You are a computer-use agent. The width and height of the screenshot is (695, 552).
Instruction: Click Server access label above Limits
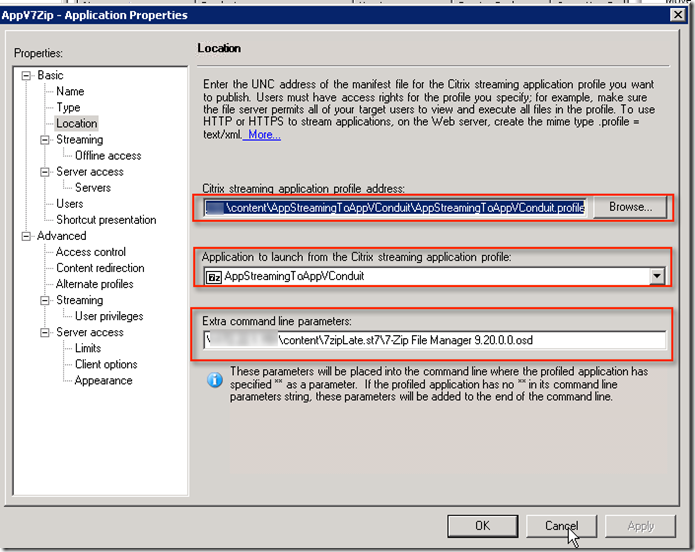coord(90,332)
